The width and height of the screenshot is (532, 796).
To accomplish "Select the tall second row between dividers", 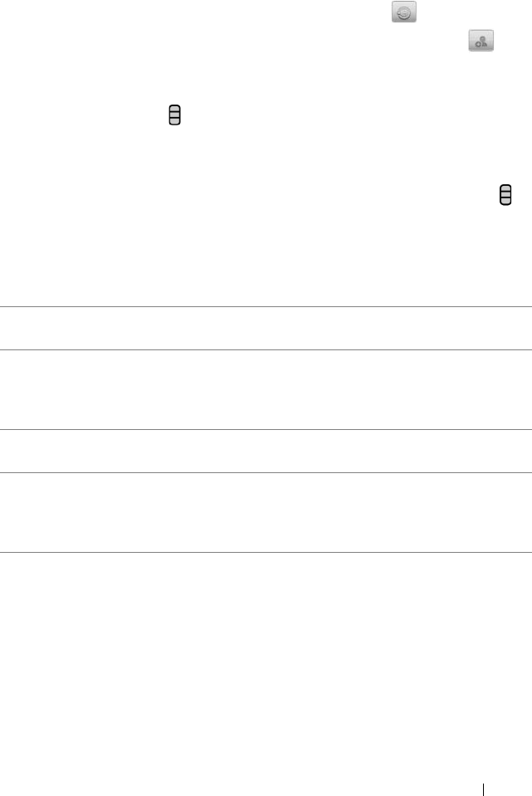I will (266, 389).
